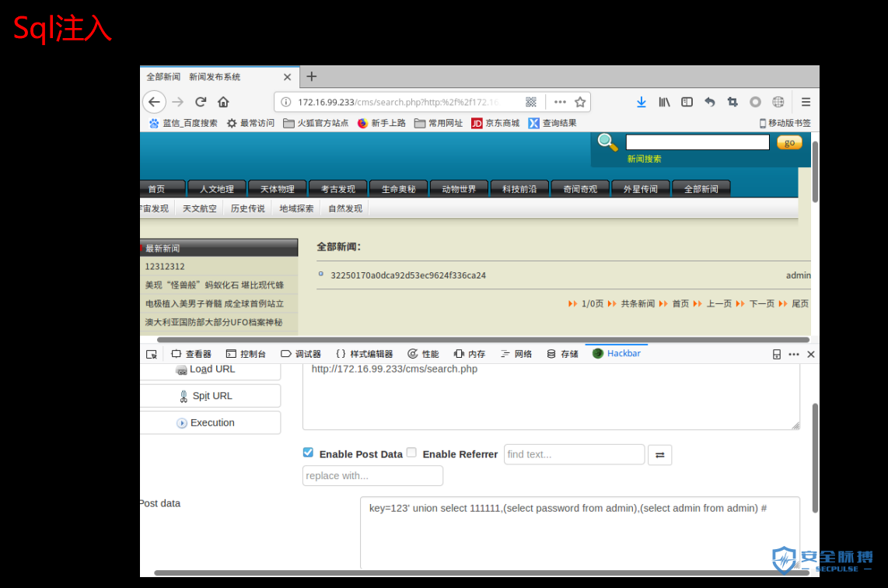Click the Execution button

(210, 422)
